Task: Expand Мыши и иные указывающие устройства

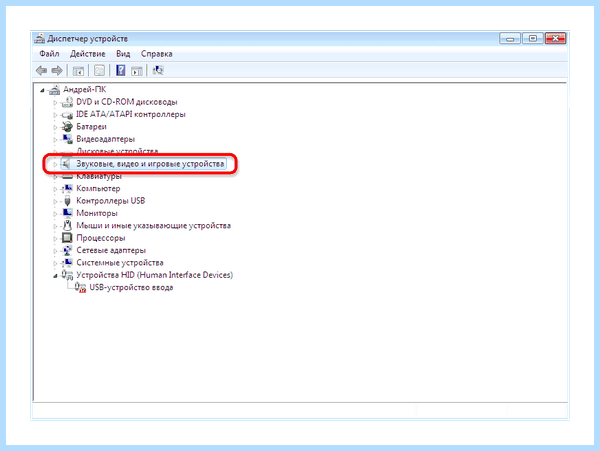Action: 55,226
